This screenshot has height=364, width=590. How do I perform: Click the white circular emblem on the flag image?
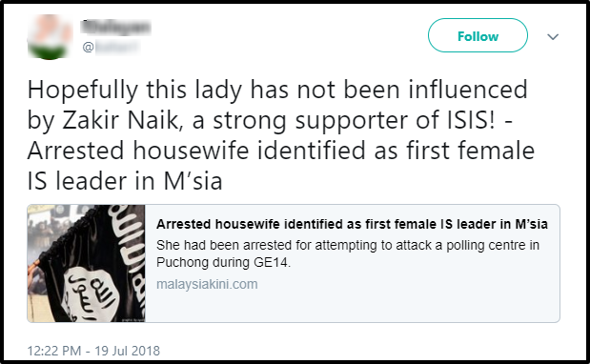click(x=90, y=291)
